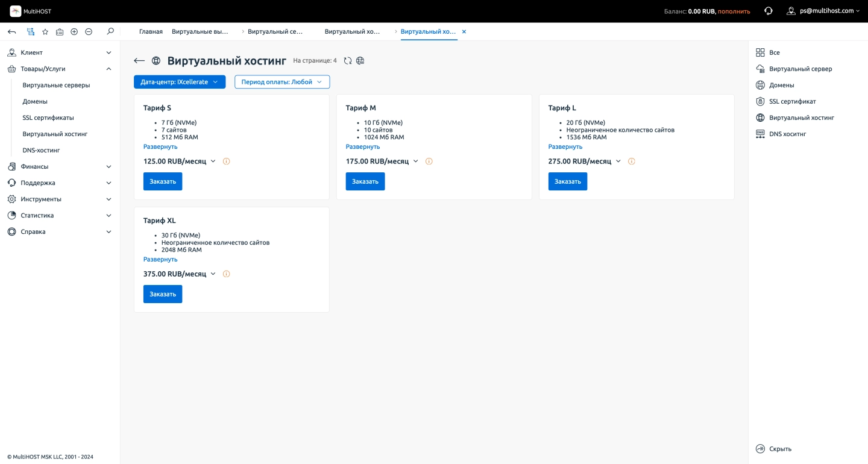Order Тариф XL with Заказать button
This screenshot has height=464, width=868.
(x=163, y=294)
